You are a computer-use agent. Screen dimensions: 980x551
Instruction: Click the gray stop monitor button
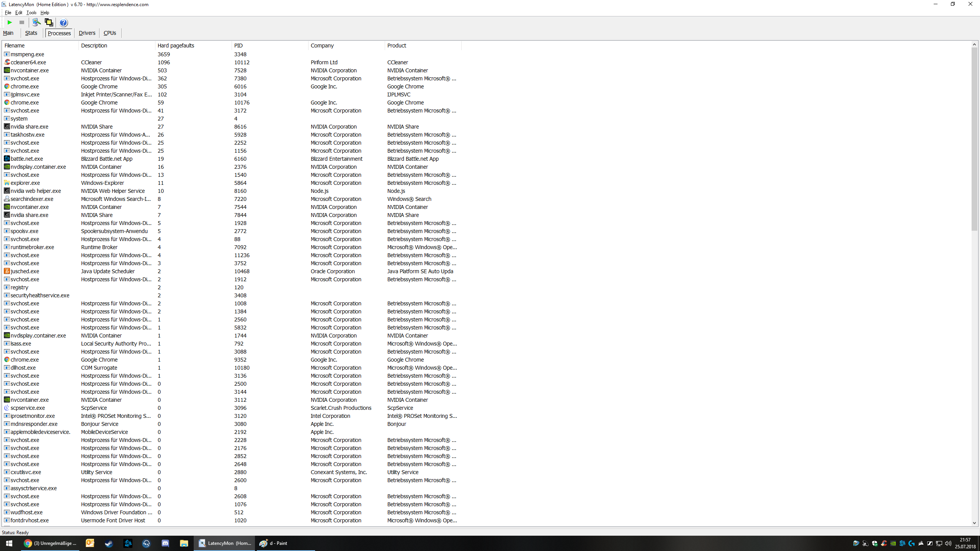click(22, 23)
